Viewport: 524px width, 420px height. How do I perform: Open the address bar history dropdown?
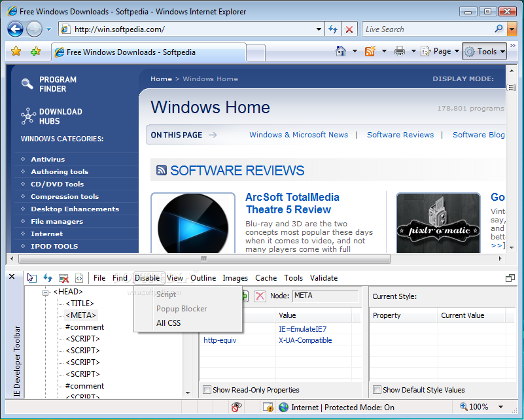point(319,29)
